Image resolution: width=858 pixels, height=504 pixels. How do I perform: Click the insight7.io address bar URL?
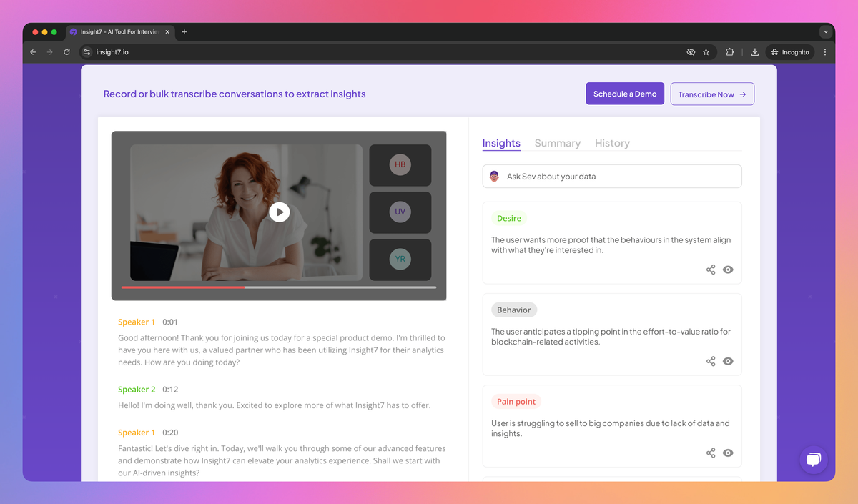(x=112, y=52)
